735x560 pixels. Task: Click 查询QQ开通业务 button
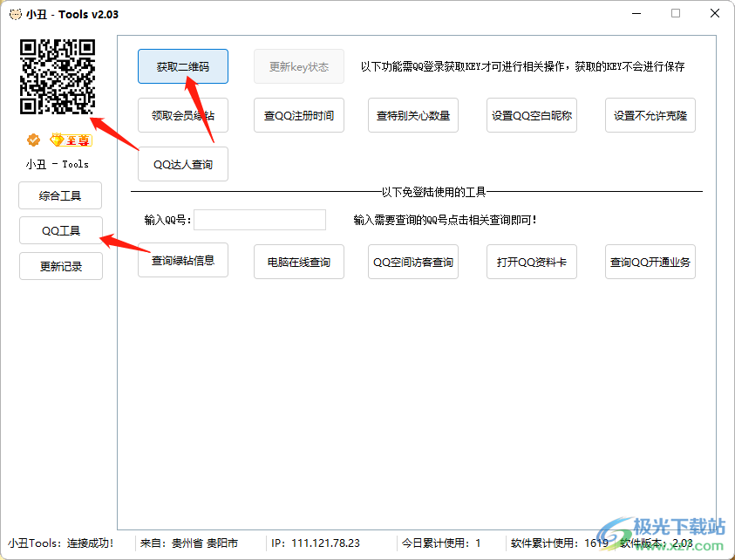click(x=650, y=262)
